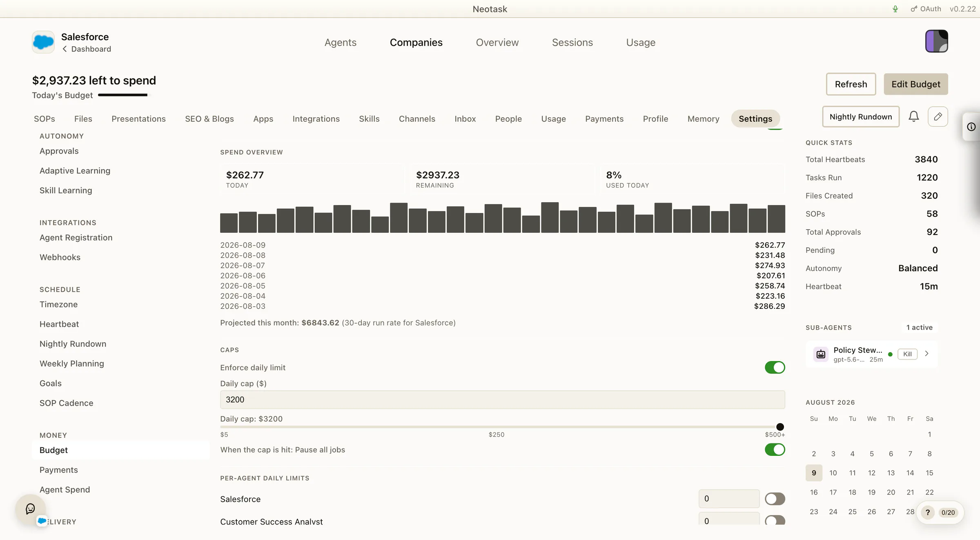Screen dimensions: 980x540
Task: Click the Nightly Rundown button
Action: tap(860, 117)
